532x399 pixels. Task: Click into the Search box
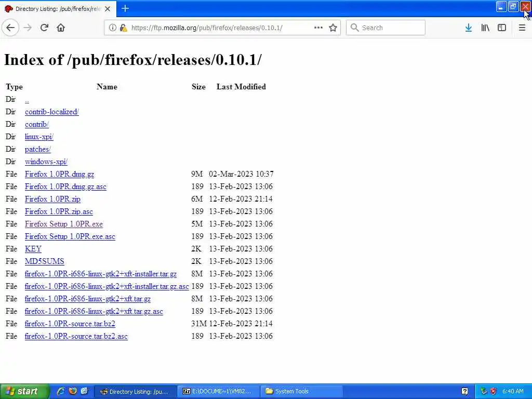pyautogui.click(x=385, y=28)
